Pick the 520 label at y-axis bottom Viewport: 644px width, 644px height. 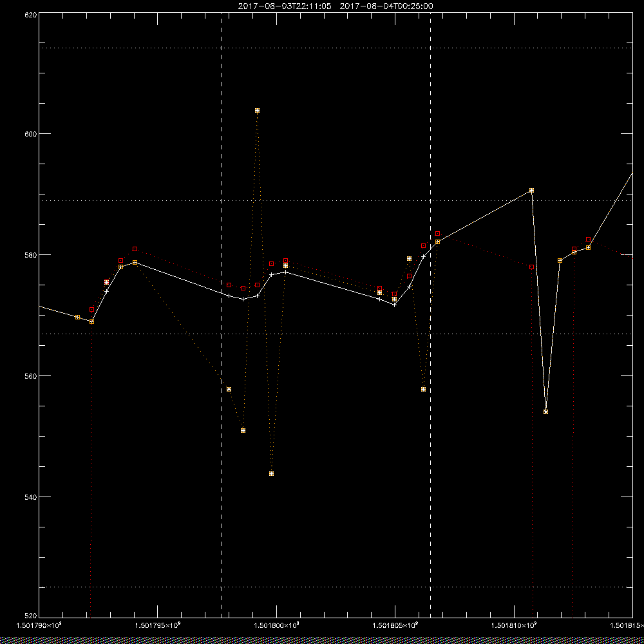tap(31, 615)
